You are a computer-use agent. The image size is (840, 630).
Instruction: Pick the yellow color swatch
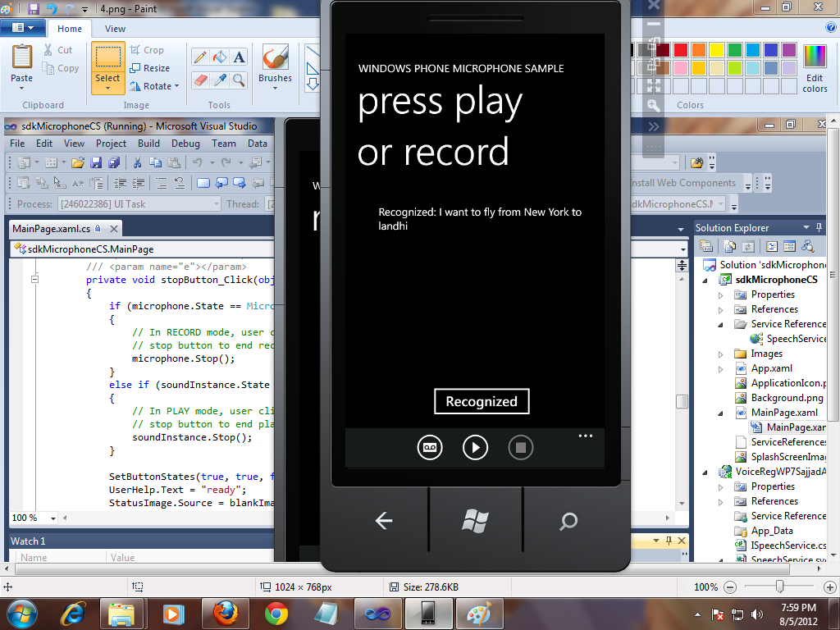pos(717,50)
